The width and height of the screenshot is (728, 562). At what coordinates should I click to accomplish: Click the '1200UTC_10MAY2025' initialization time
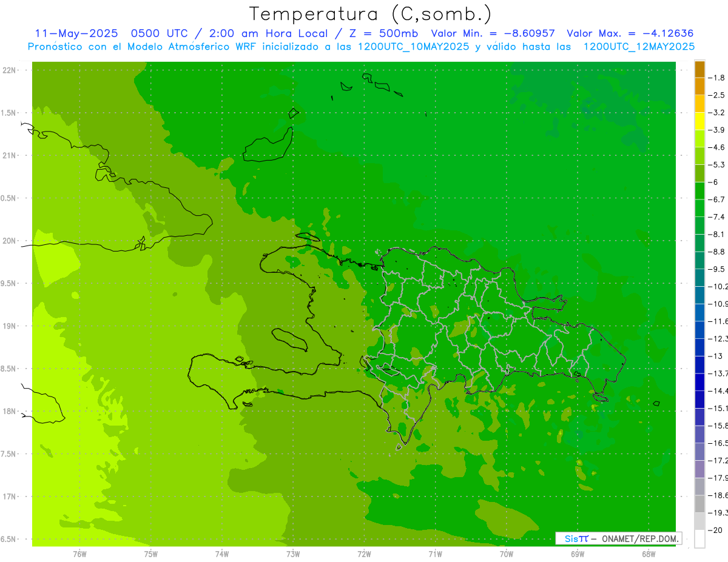click(x=413, y=47)
